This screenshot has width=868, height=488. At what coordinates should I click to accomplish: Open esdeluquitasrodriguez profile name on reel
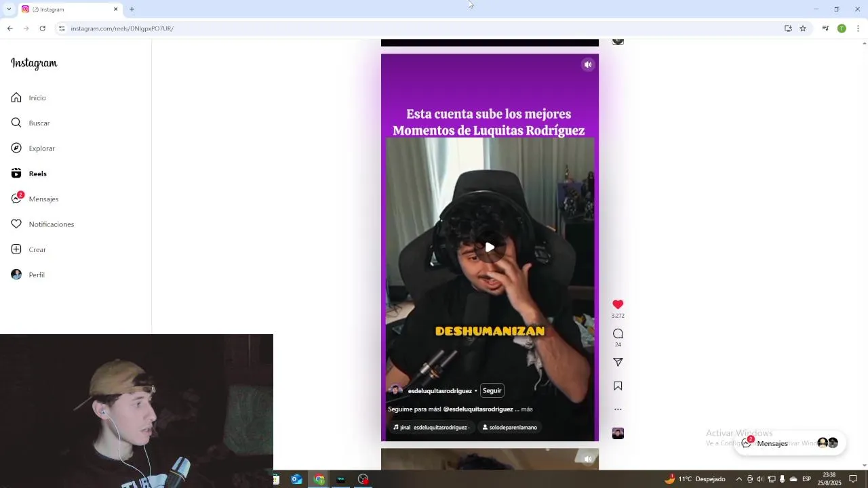pyautogui.click(x=439, y=391)
